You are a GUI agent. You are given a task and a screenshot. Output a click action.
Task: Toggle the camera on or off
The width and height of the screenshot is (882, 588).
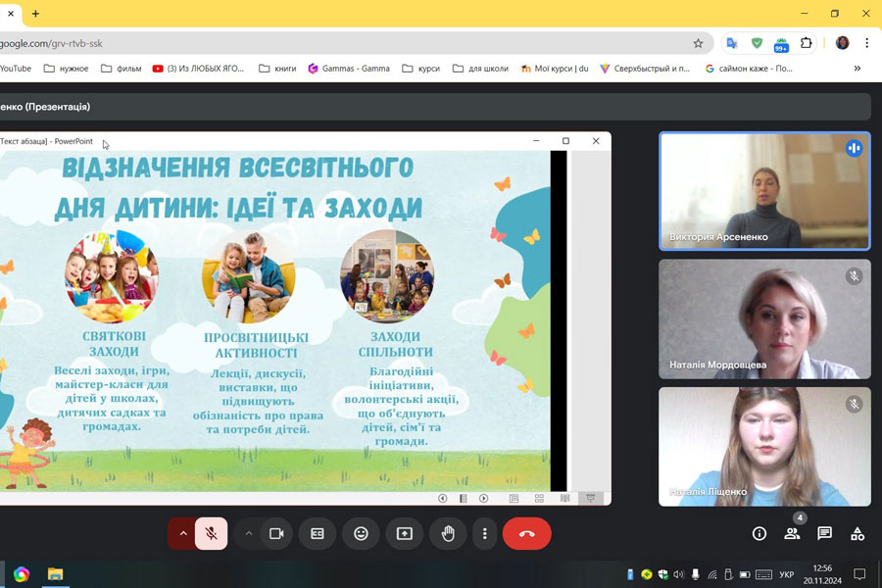[276, 533]
